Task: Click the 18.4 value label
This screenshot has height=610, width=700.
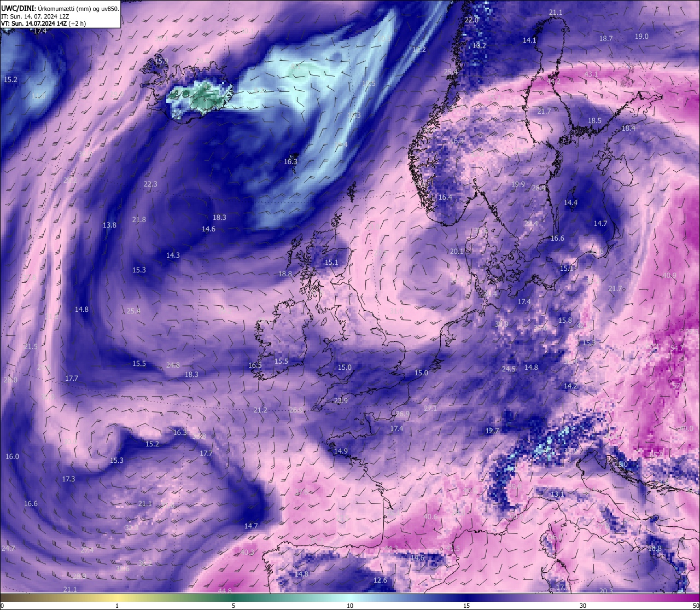Action: point(629,129)
